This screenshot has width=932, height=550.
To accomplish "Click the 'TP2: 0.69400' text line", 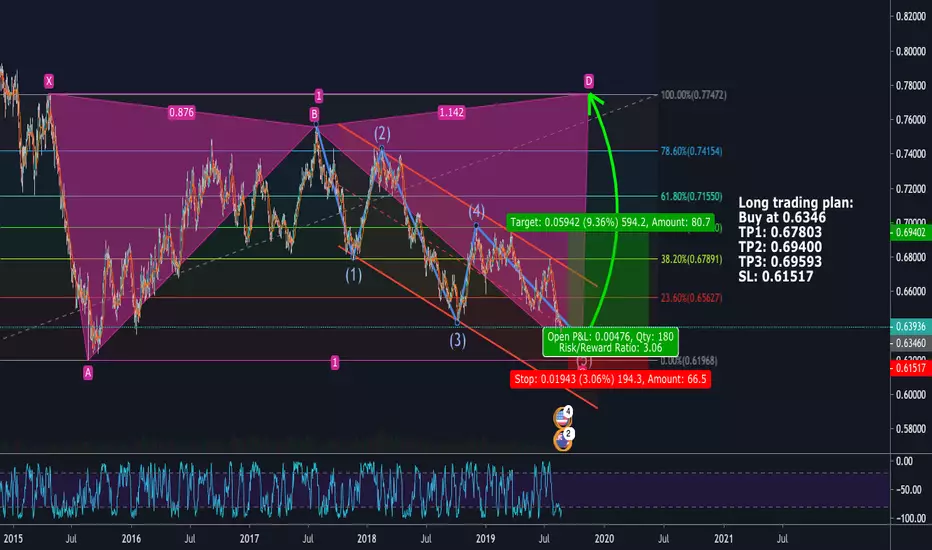I will pyautogui.click(x=780, y=247).
